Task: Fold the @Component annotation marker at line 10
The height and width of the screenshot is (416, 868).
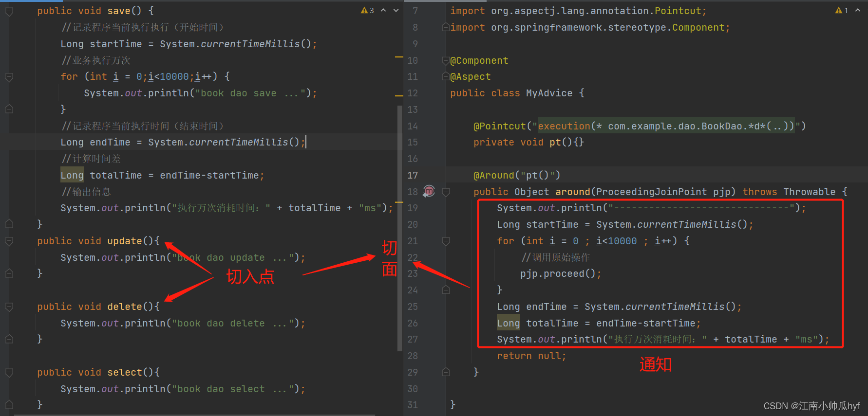Action: pos(445,60)
